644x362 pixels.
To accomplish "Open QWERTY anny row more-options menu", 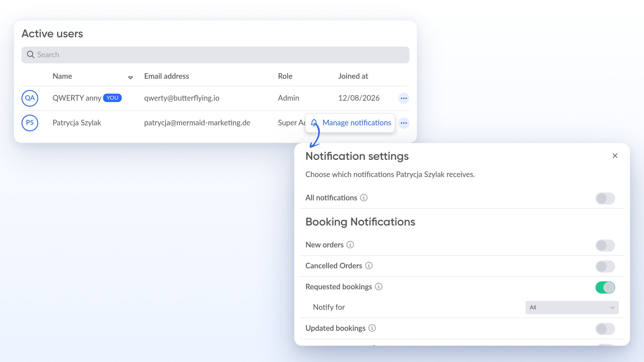I will coord(404,98).
